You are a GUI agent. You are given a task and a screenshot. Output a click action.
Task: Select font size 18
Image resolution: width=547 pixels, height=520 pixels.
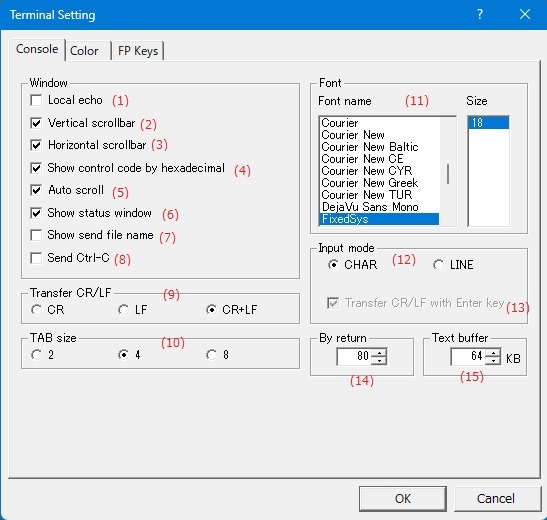click(x=488, y=123)
